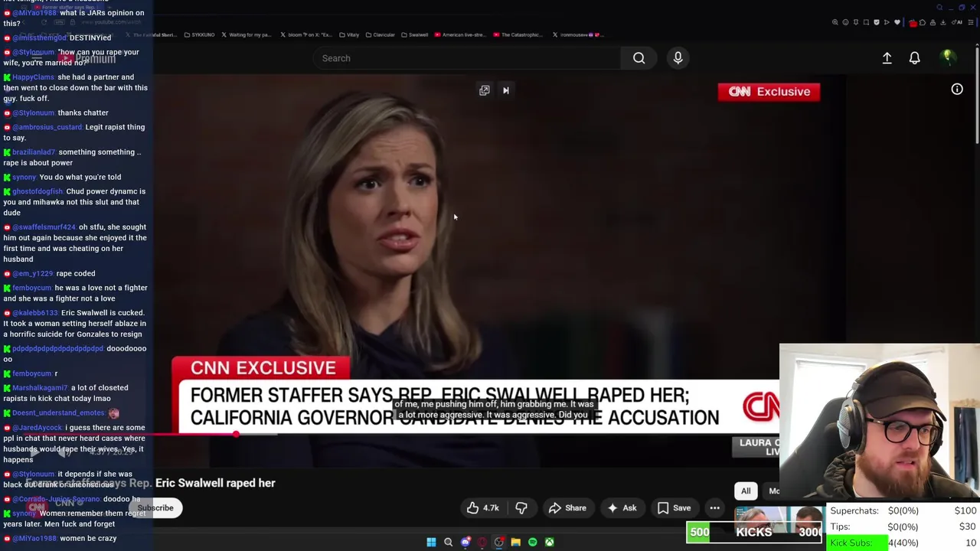
Task: Show video info card icon
Action: click(957, 90)
